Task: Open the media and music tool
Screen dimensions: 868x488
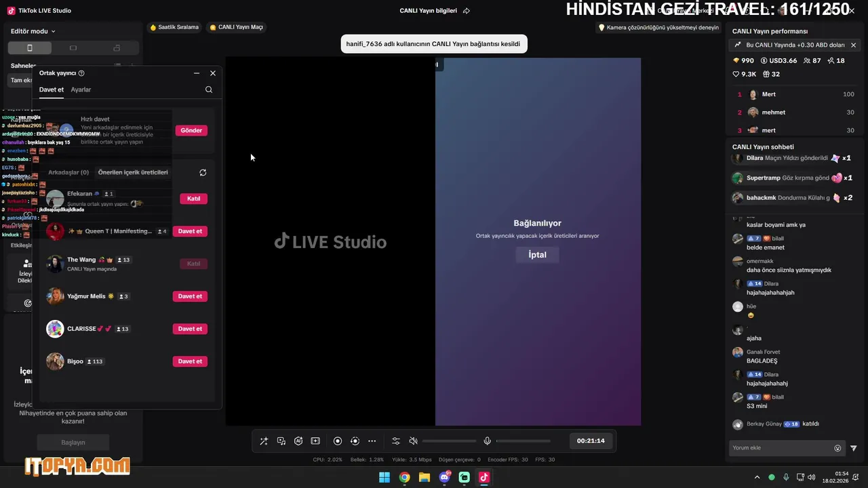Action: pyautogui.click(x=281, y=441)
